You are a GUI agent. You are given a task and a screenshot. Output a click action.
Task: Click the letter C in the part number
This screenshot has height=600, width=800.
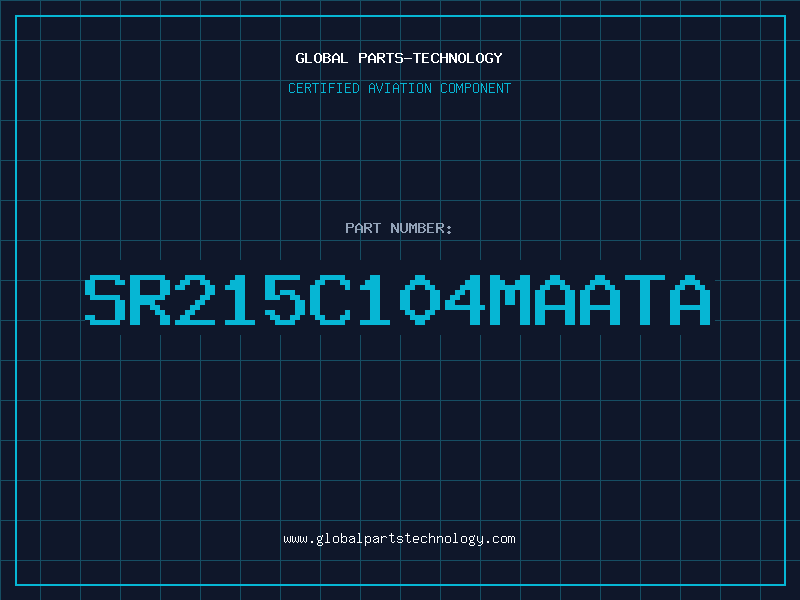click(x=330, y=300)
